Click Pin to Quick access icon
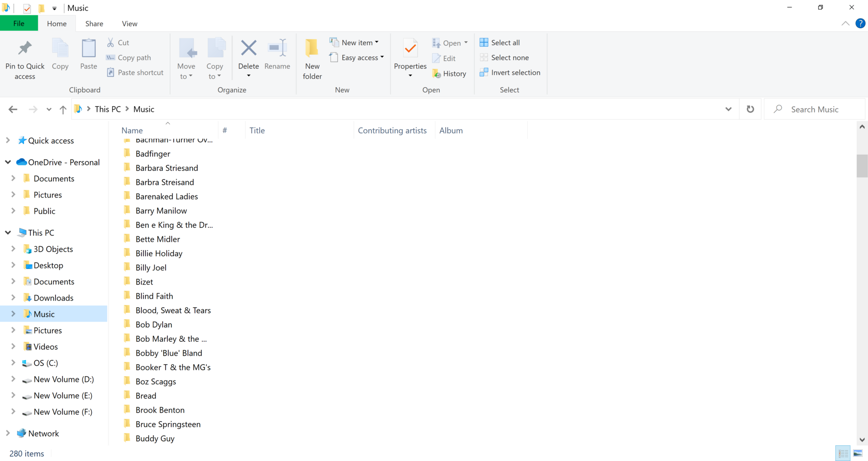This screenshot has width=868, height=461. pyautogui.click(x=25, y=48)
